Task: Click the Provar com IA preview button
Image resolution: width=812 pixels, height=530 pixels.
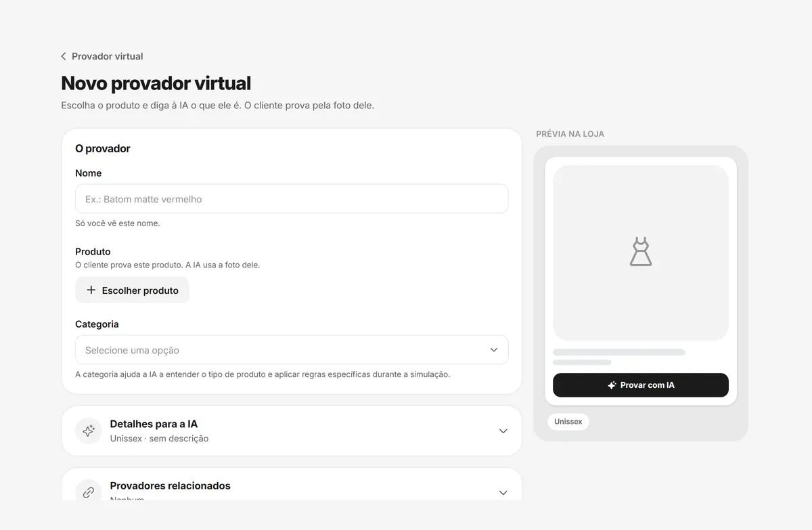Action: click(641, 385)
